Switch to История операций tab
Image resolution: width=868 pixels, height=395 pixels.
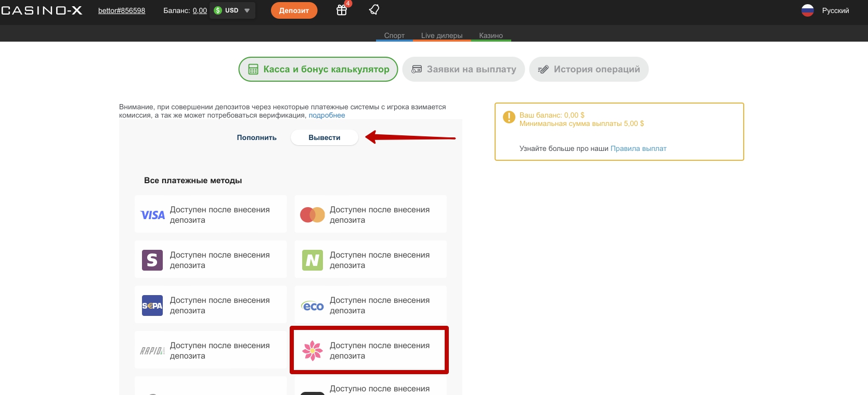pos(589,69)
